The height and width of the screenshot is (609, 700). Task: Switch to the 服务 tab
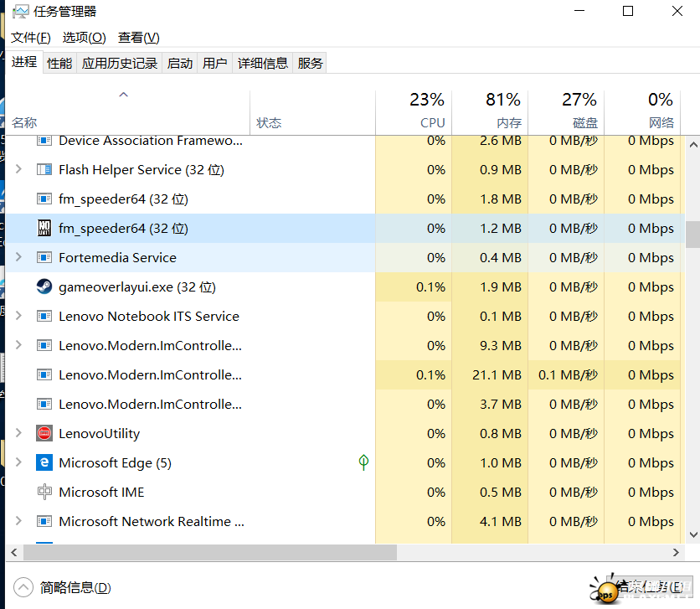[310, 63]
